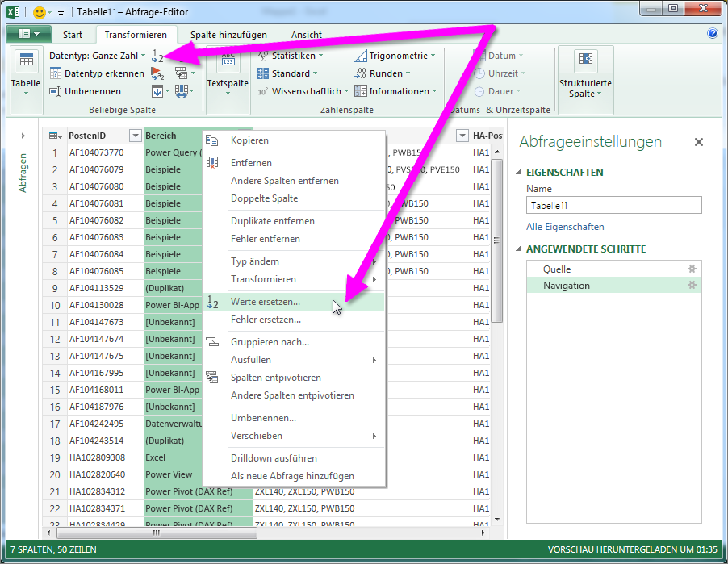This screenshot has height=564, width=728.
Task: Collapse the EIGENSCHAFTEN section
Action: [519, 172]
